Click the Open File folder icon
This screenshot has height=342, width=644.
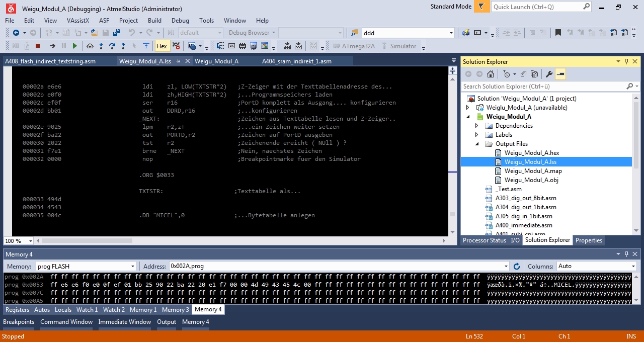pos(94,33)
